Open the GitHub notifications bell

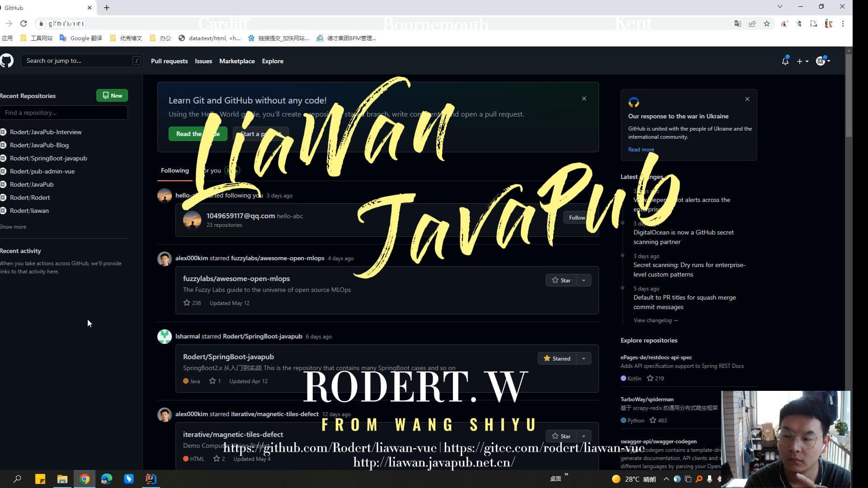(x=785, y=61)
